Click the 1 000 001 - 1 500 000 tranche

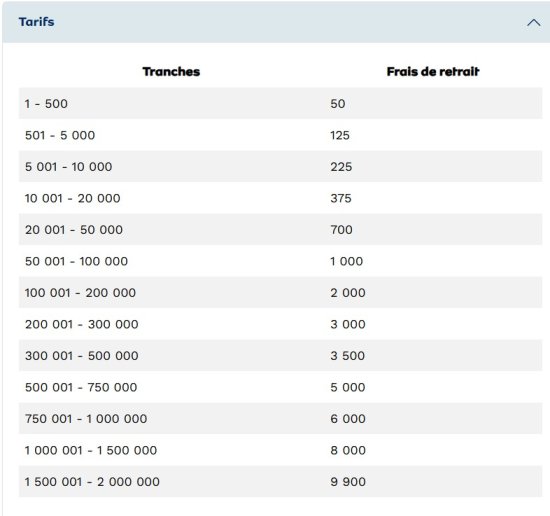91,450
